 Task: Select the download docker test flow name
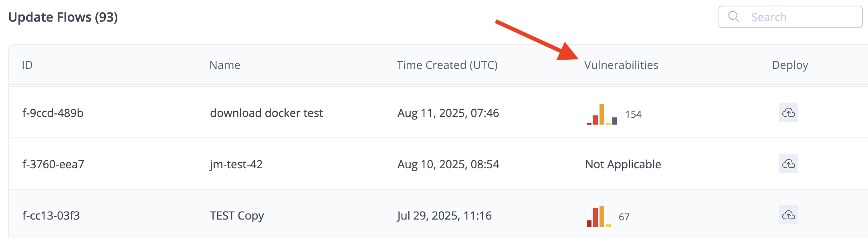click(266, 113)
